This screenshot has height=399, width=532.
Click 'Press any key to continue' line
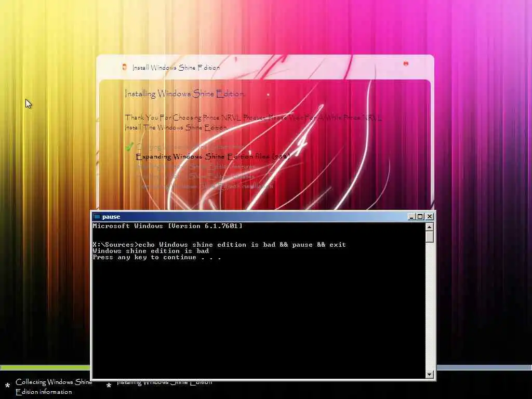click(x=157, y=258)
